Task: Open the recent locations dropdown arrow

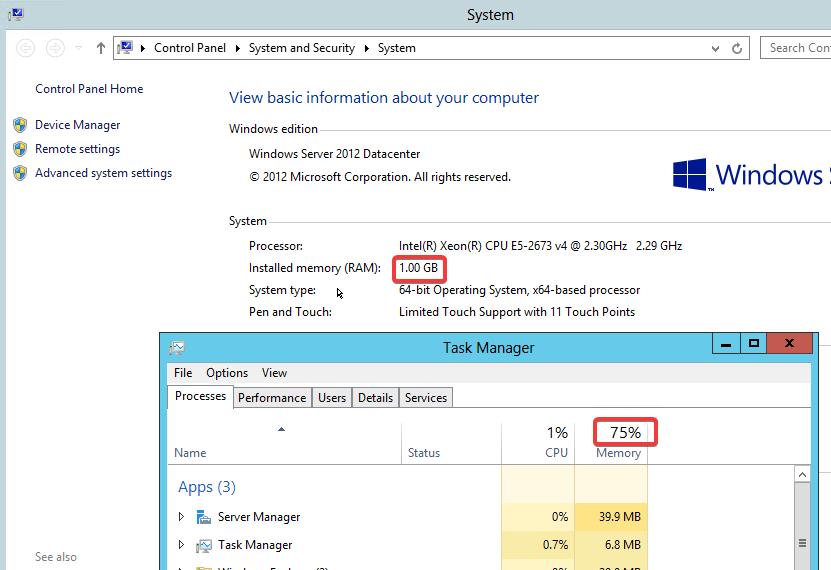Action: [78, 48]
